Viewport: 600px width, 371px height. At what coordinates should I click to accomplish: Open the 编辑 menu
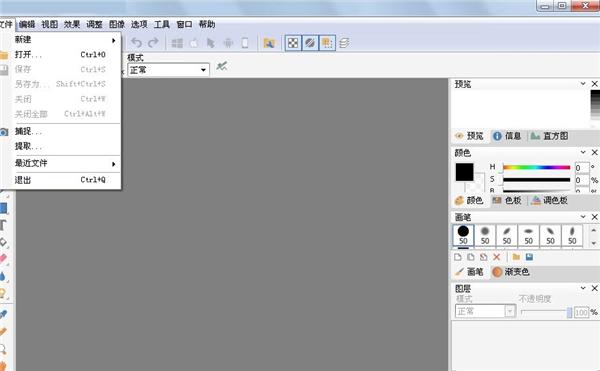[x=27, y=24]
